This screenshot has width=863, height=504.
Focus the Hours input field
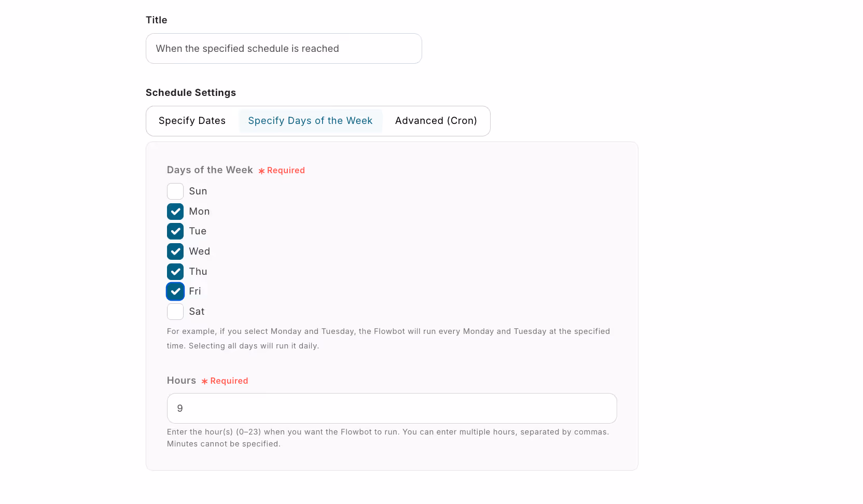pos(392,409)
